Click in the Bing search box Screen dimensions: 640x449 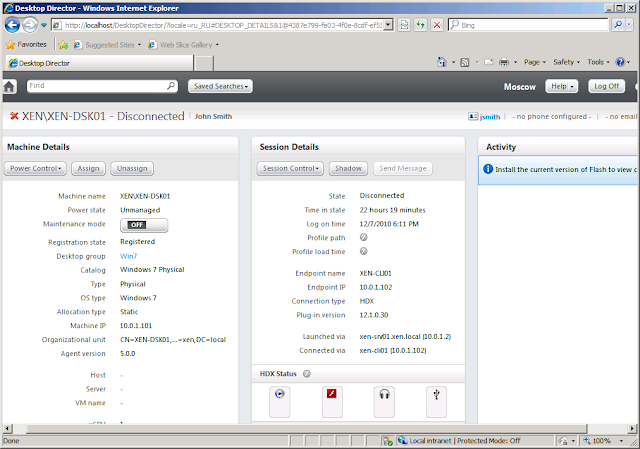point(535,25)
